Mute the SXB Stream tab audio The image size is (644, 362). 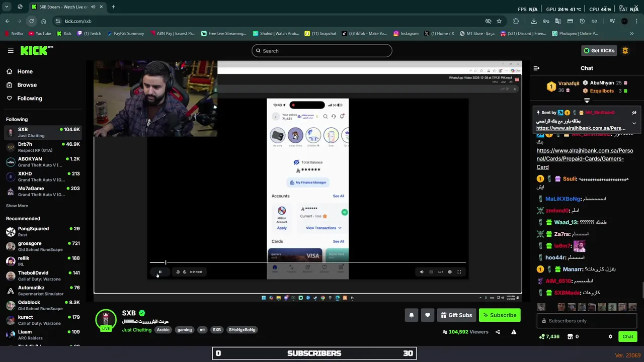coord(93,7)
